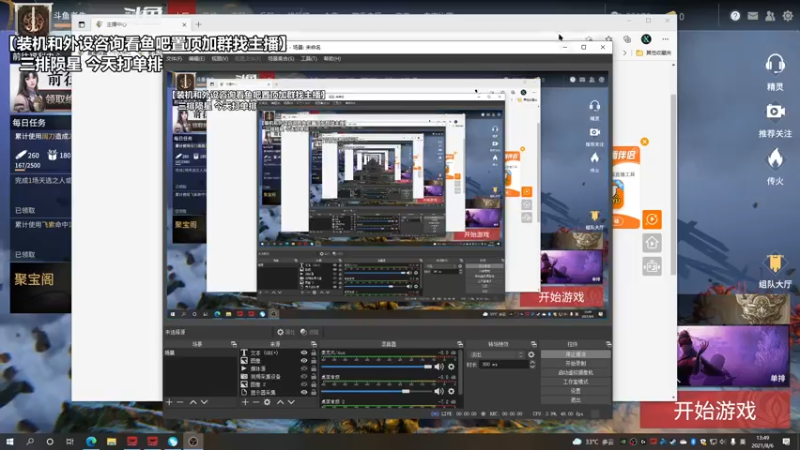Open new tab in Edge browser

coord(198,24)
